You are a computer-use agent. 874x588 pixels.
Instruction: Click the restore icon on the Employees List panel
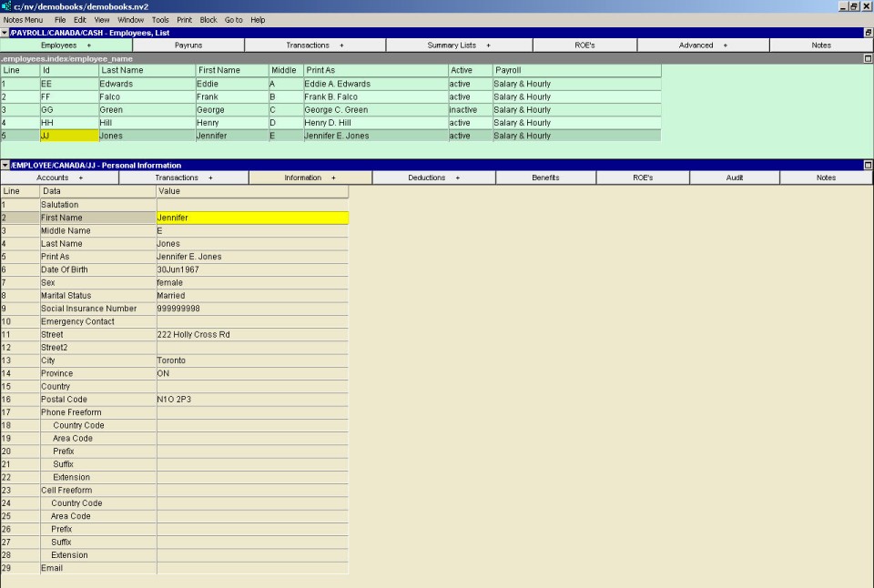click(x=868, y=33)
